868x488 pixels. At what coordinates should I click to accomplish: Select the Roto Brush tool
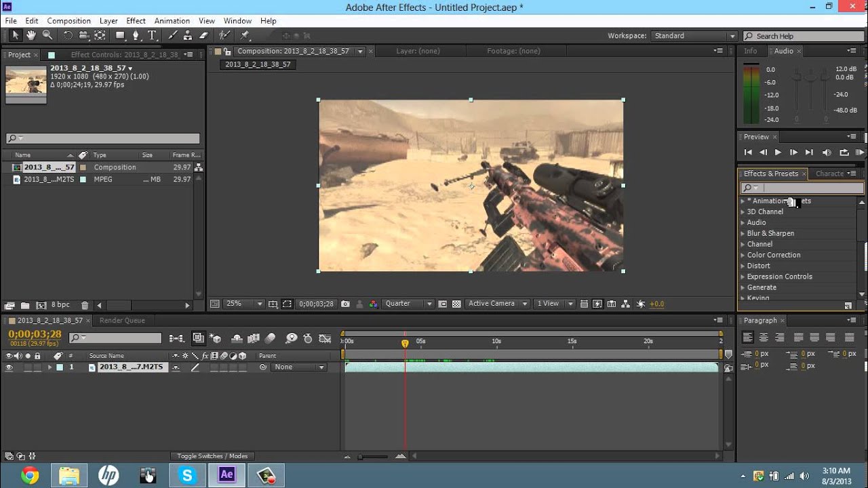pos(224,35)
